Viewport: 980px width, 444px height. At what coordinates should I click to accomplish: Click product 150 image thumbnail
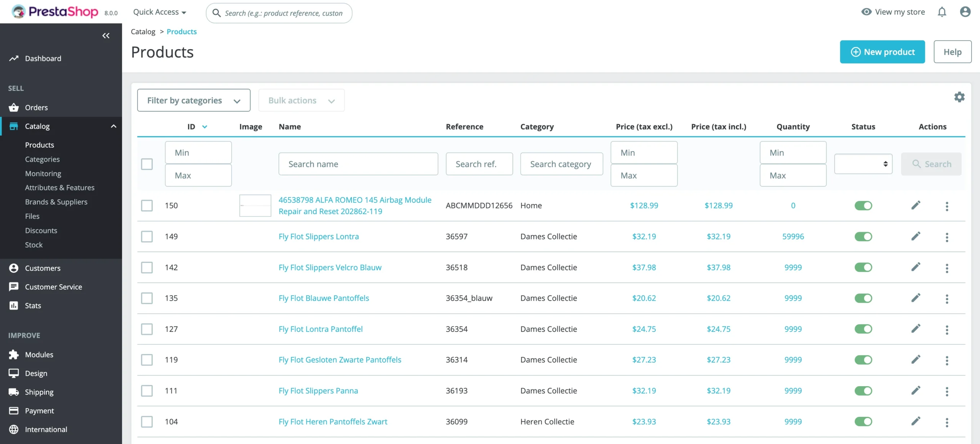tap(255, 205)
